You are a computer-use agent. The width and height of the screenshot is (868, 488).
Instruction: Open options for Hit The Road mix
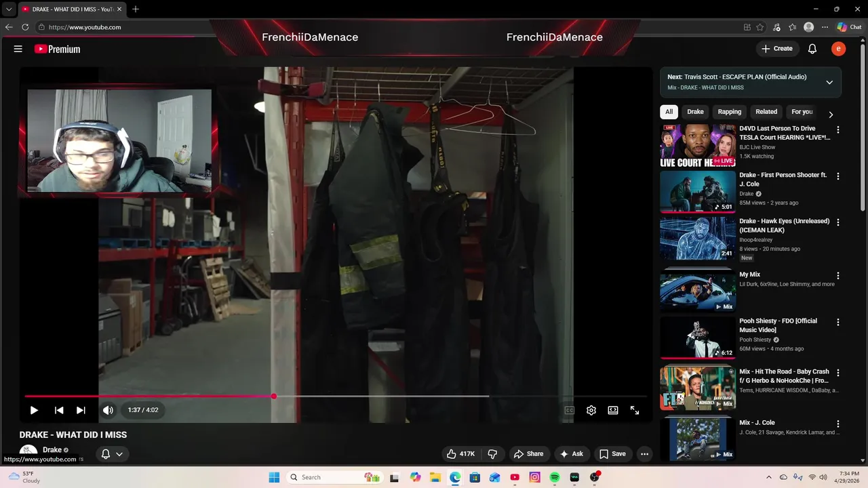(838, 373)
